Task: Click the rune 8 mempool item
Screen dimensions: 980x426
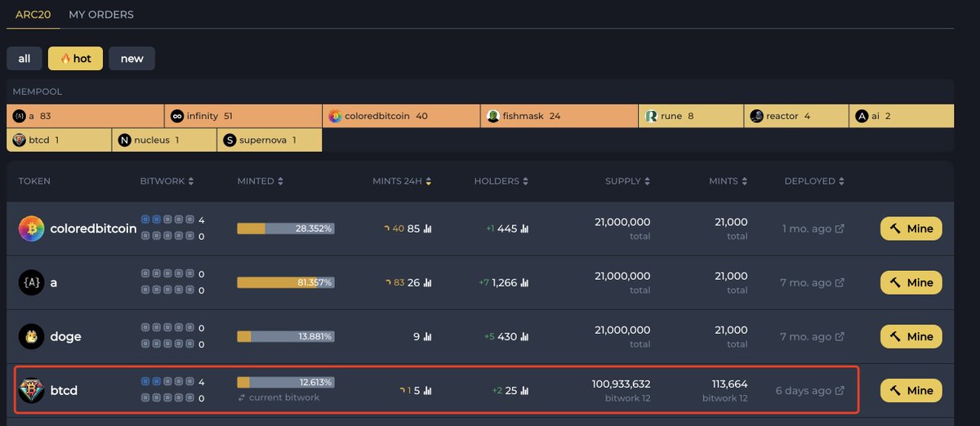Action: coord(691,116)
